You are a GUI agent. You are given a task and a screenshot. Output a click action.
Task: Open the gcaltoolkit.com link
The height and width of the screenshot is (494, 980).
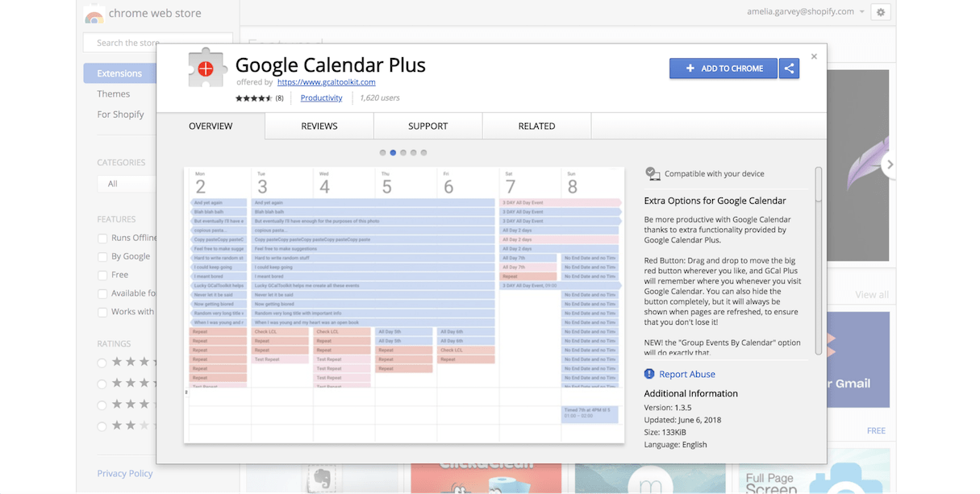click(326, 82)
